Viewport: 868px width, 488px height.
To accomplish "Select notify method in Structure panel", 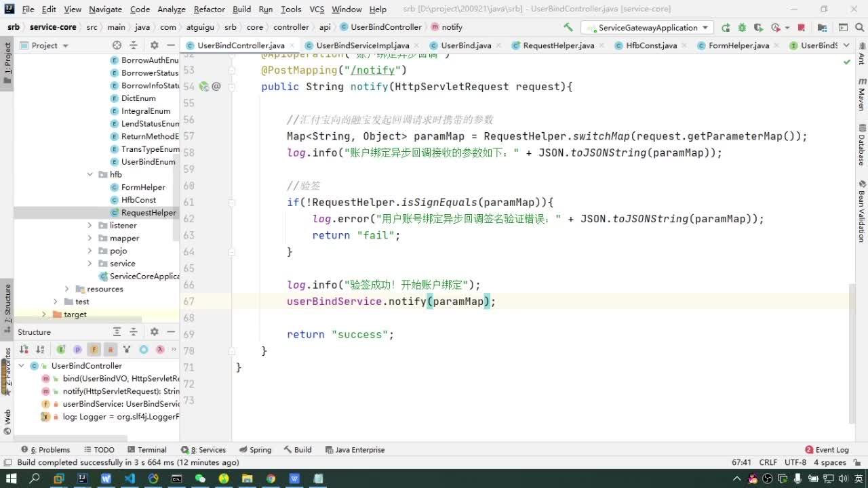I will click(x=111, y=391).
